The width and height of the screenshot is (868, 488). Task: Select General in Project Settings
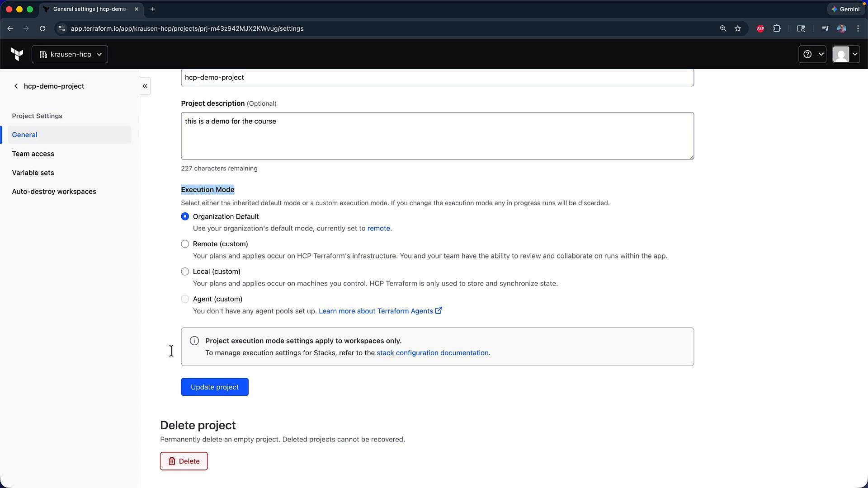click(x=70, y=135)
